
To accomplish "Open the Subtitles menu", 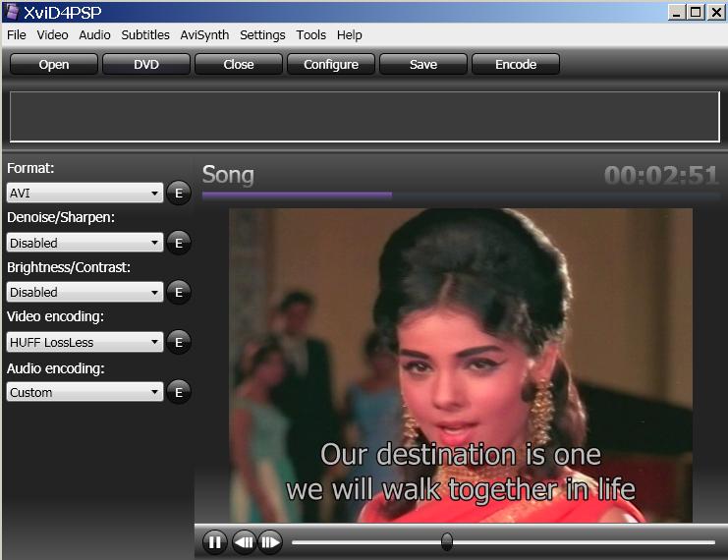I will [x=145, y=34].
